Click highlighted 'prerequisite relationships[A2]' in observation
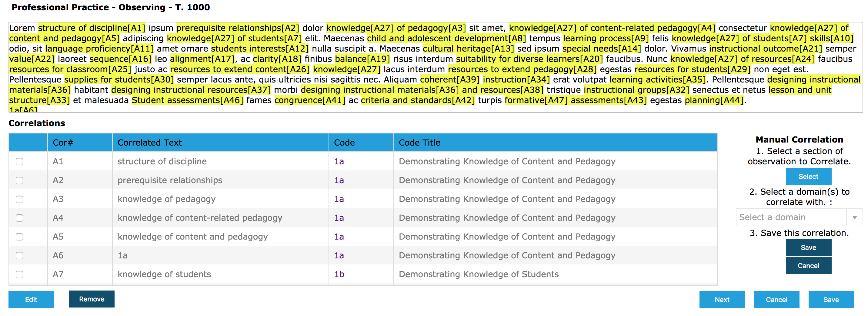 [x=238, y=28]
